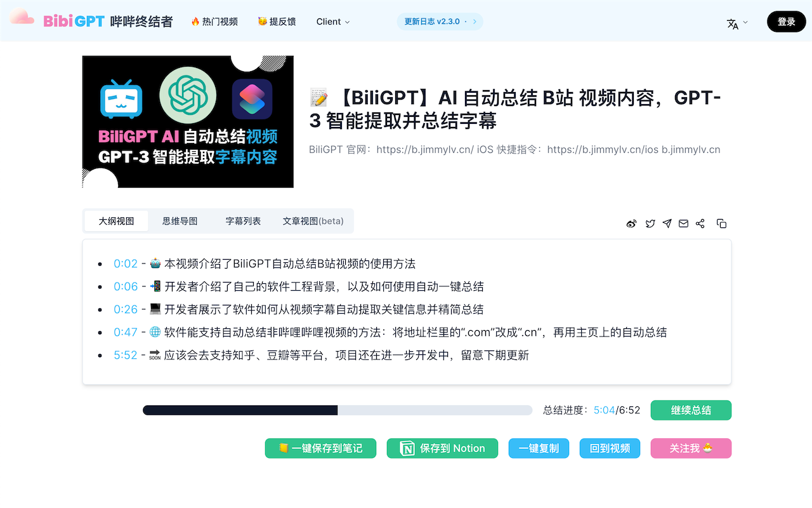Share the summary to Weibo
Viewport: 812px width, 508px height.
[x=631, y=224]
